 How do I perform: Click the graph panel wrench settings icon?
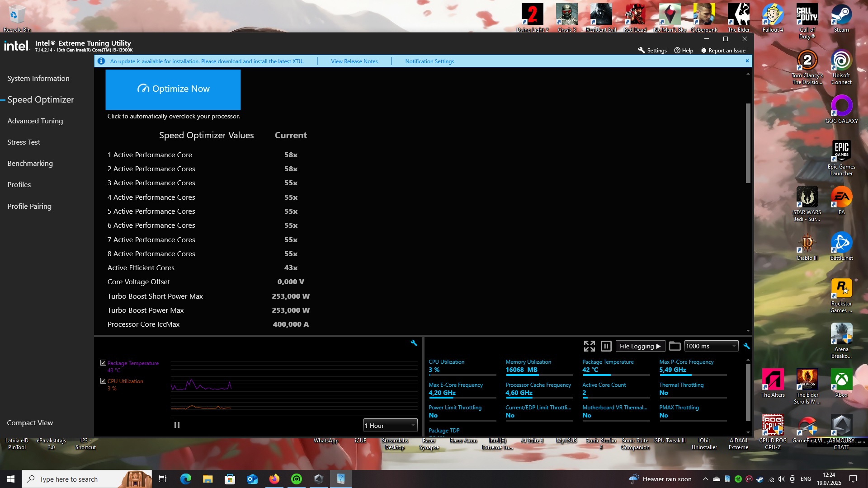(x=414, y=343)
